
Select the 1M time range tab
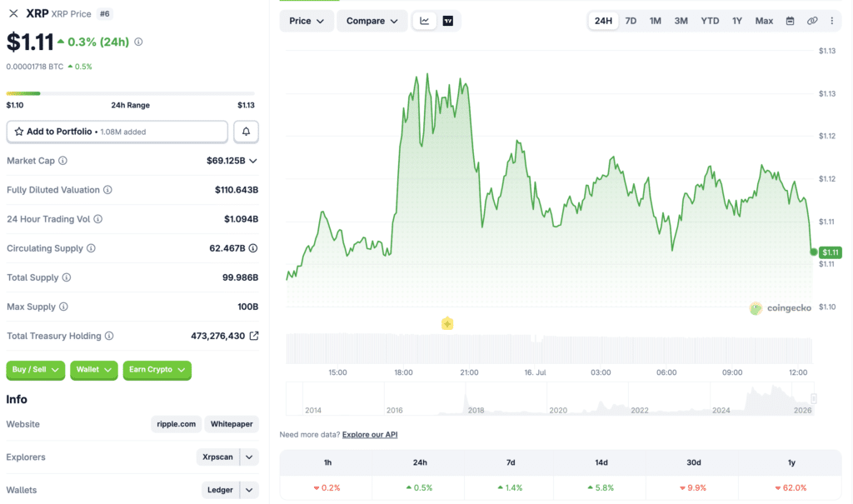655,21
